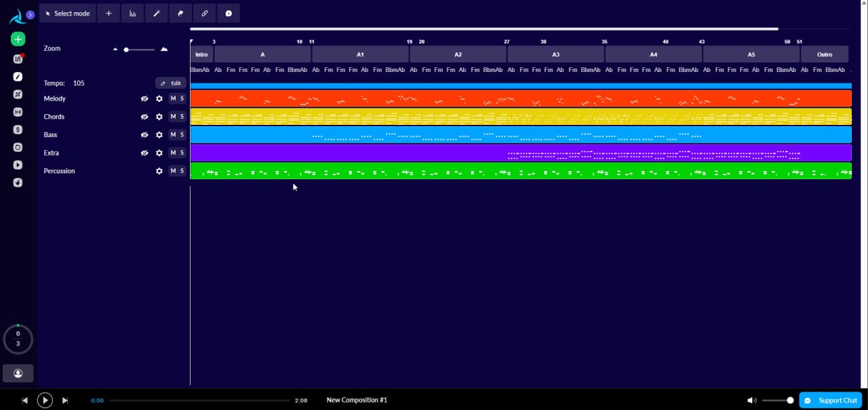The width and height of the screenshot is (868, 410).
Task: Click the bar chart analysis icon in toolbar
Action: pyautogui.click(x=132, y=13)
